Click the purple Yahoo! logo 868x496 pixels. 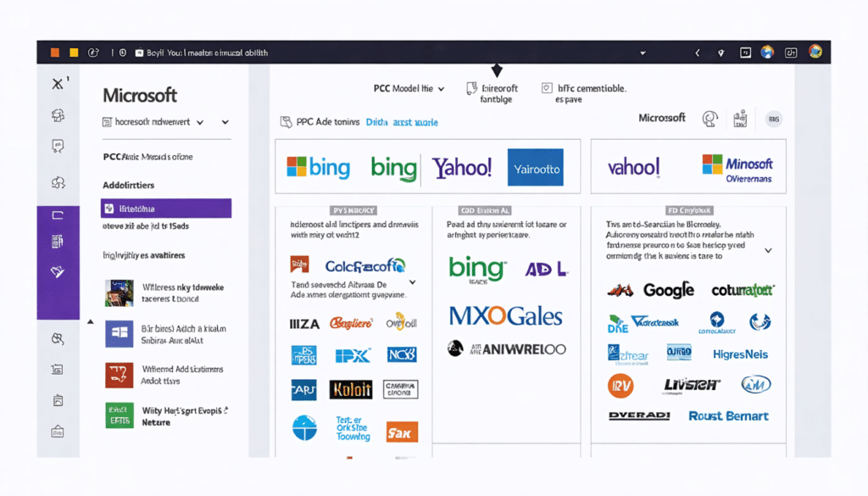point(462,167)
